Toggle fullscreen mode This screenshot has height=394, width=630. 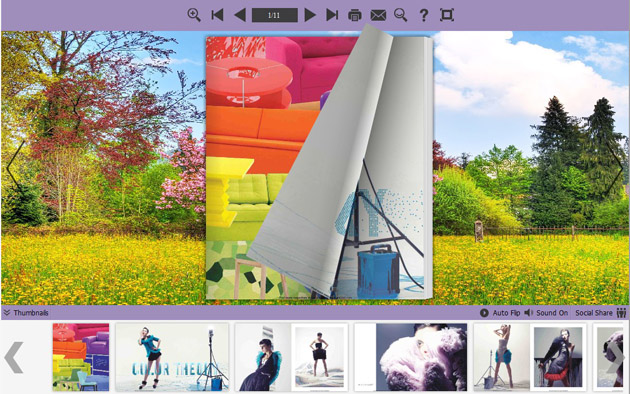447,15
